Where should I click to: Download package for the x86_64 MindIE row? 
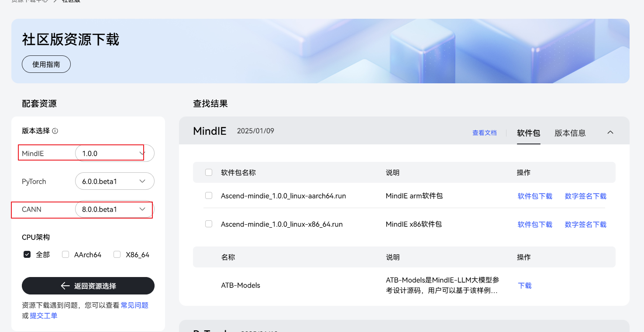pyautogui.click(x=535, y=225)
